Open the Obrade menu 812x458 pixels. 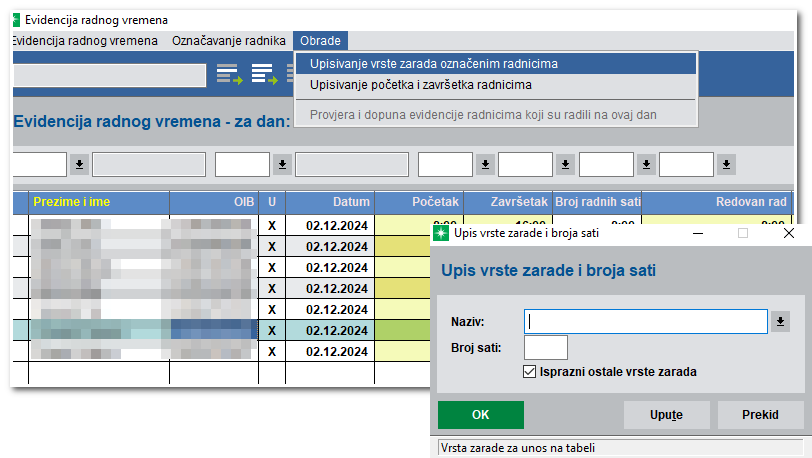pyautogui.click(x=321, y=41)
